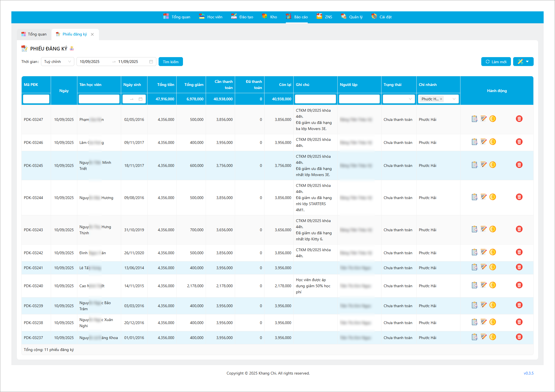Screen dimensions: 555x392
Task: Click the Mã PĐK filter input
Action: point(36,99)
